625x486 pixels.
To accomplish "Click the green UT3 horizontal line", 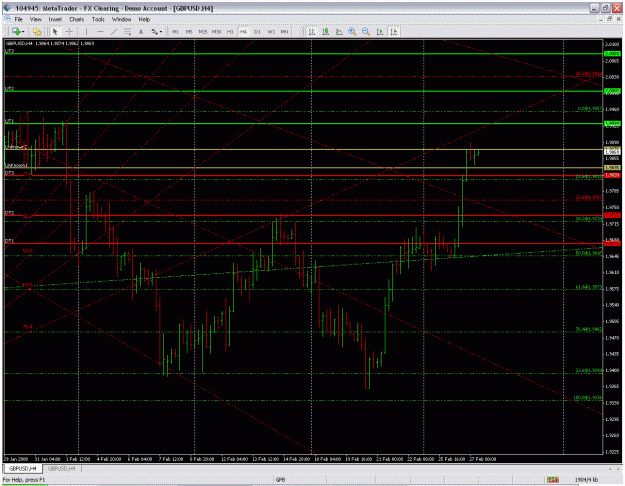I will coord(303,53).
